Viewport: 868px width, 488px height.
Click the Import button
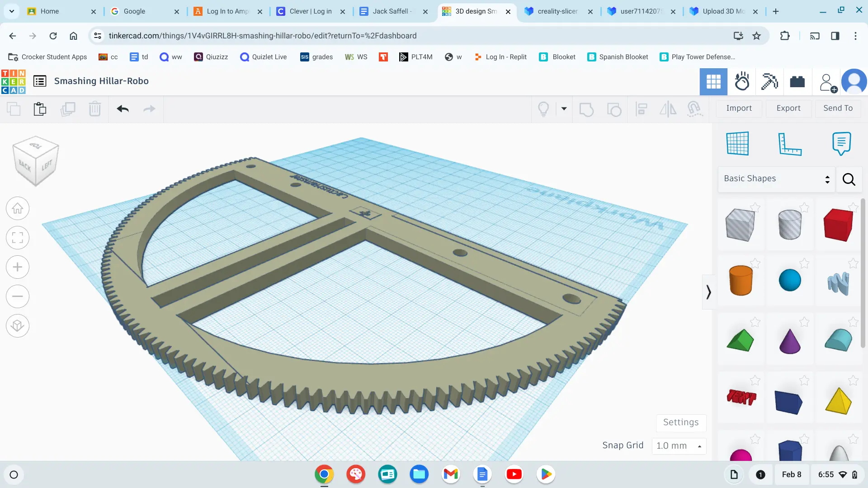click(x=739, y=108)
